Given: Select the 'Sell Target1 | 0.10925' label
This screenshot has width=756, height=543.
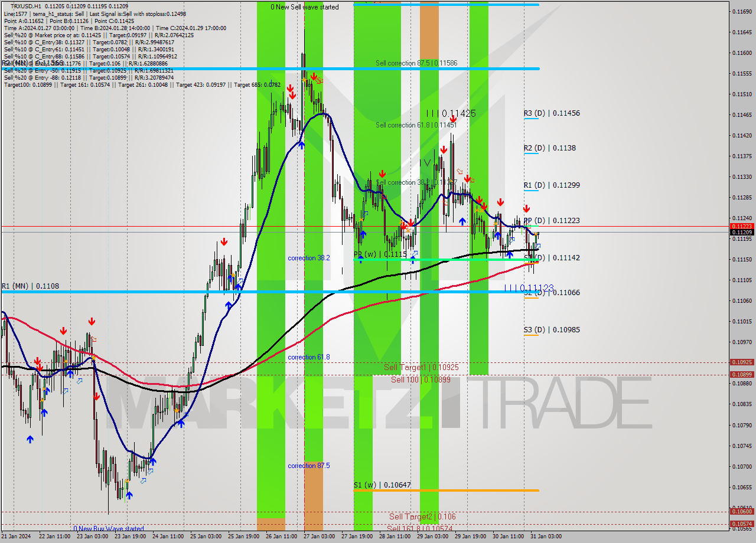Looking at the screenshot, I should tap(421, 368).
